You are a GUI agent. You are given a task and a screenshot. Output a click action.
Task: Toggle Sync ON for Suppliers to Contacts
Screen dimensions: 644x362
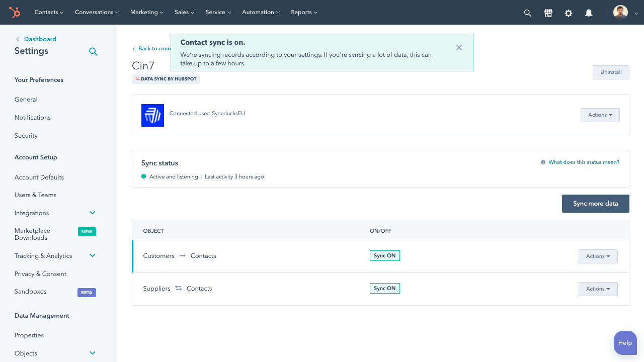(384, 289)
